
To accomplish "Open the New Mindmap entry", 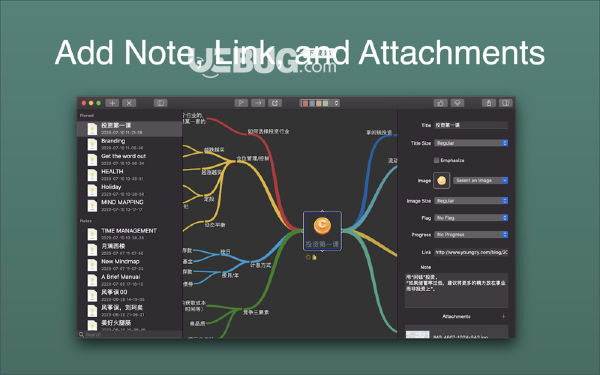I will coord(130,265).
